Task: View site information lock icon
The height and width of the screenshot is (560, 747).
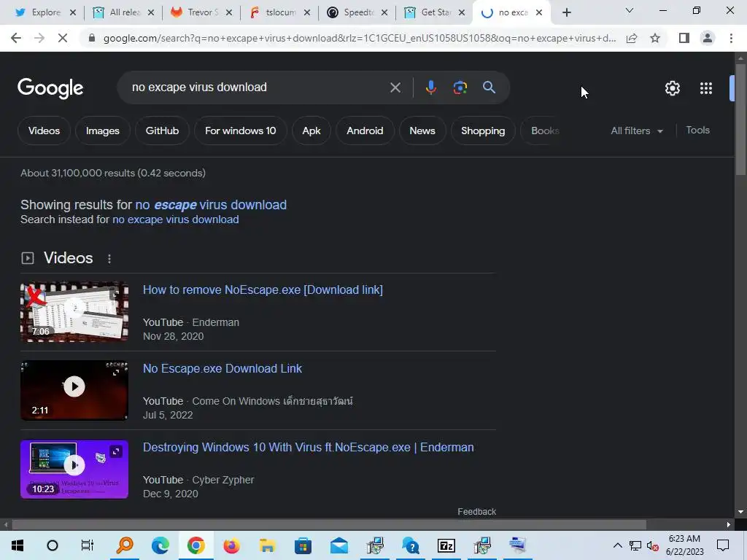Action: click(92, 38)
